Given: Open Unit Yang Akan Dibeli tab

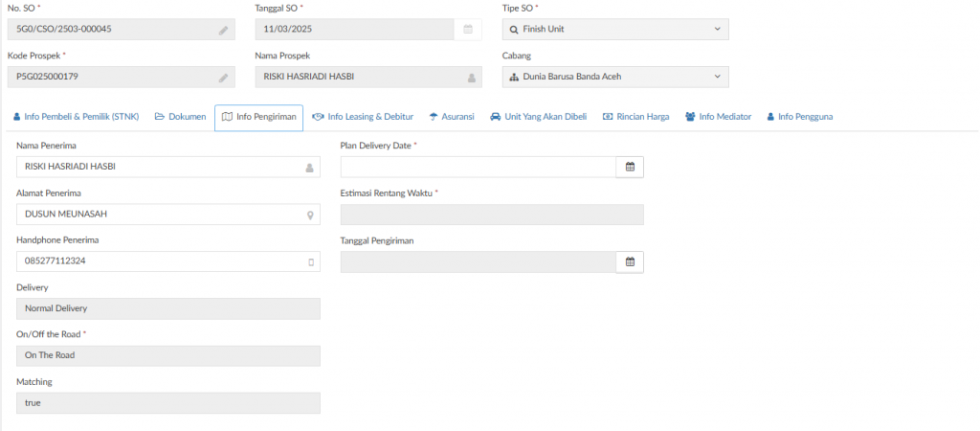Looking at the screenshot, I should point(538,117).
